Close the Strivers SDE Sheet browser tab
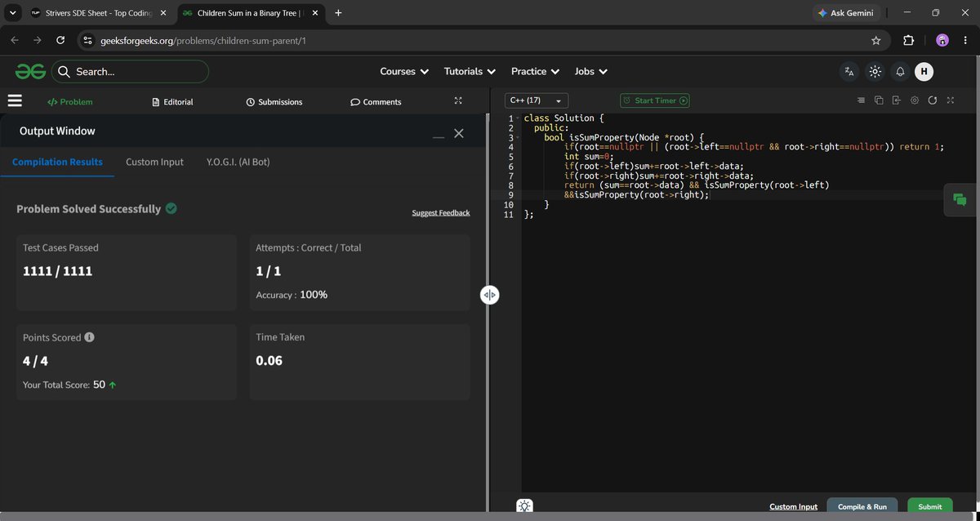Screen dimensions: 980x521 click(163, 14)
